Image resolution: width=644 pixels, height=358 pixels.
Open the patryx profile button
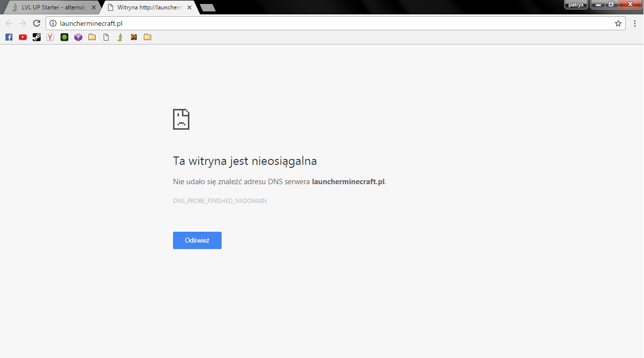[576, 4]
